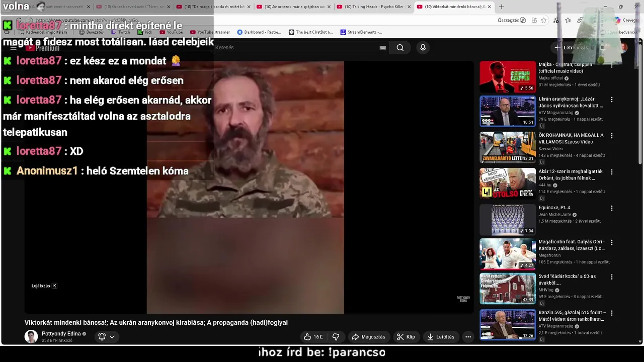Click channel name 'MHVlog'
Screen dimensions: 644x362
pos(546,290)
